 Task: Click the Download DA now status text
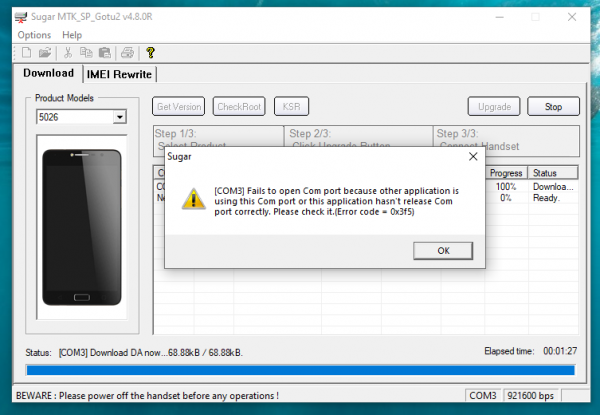(151, 353)
